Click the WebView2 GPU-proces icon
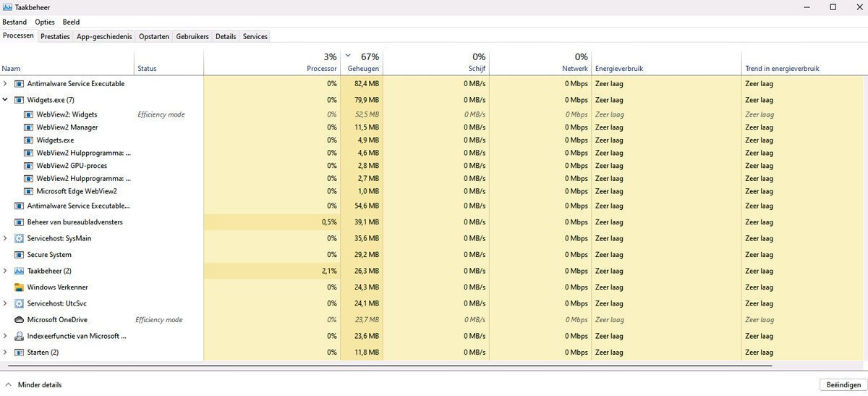The height and width of the screenshot is (396, 868). 29,166
